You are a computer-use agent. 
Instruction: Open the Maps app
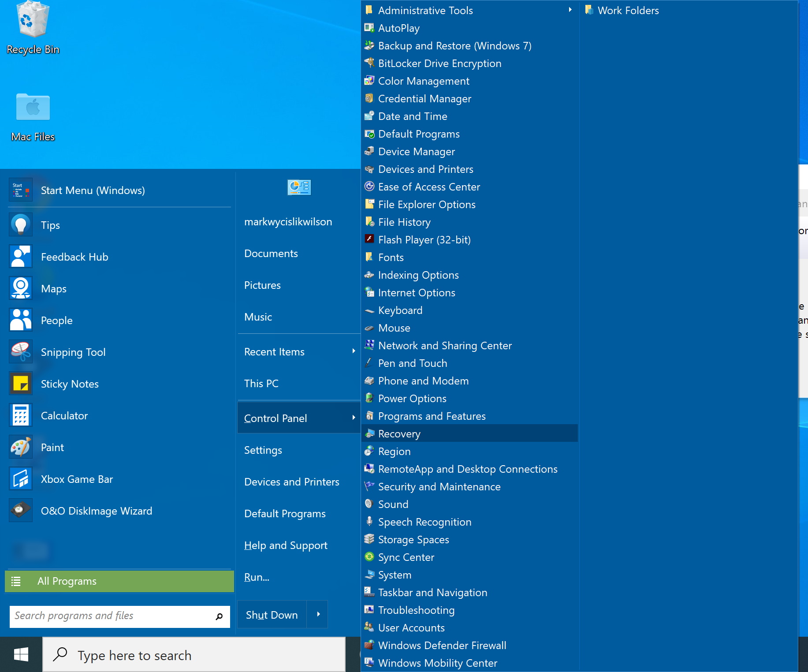click(x=53, y=288)
